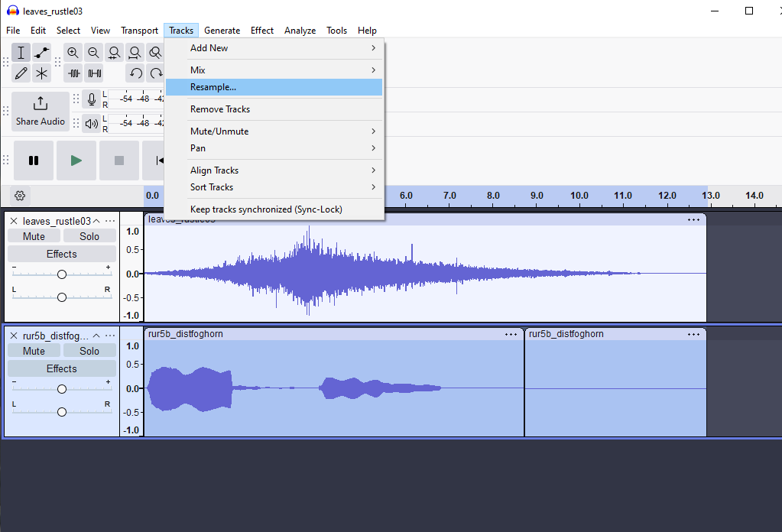Open the Select menu
The image size is (782, 532).
tap(68, 31)
